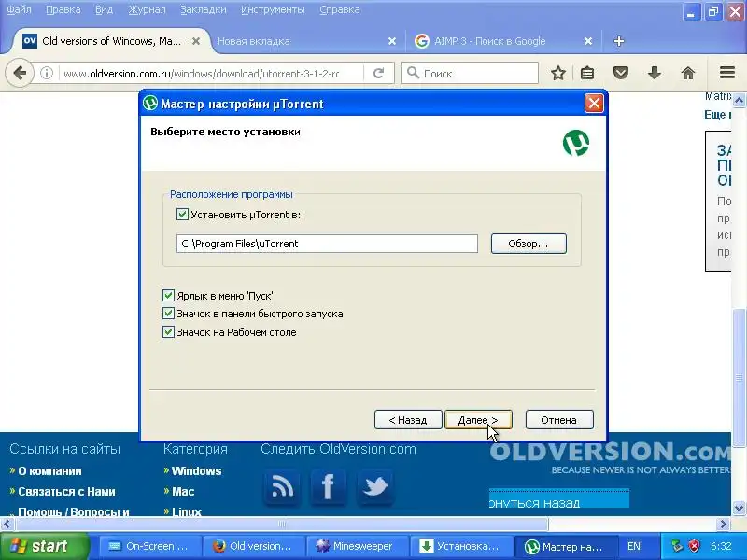Open the Вид menu

[x=104, y=9]
